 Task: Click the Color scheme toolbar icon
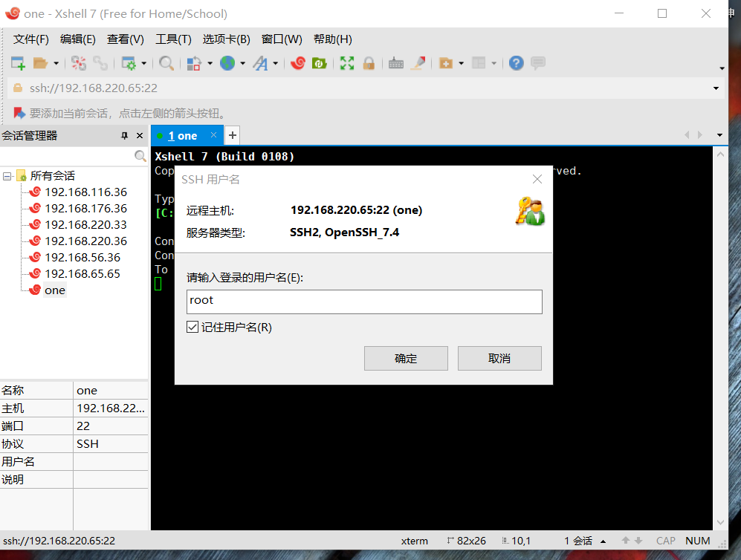pos(194,63)
